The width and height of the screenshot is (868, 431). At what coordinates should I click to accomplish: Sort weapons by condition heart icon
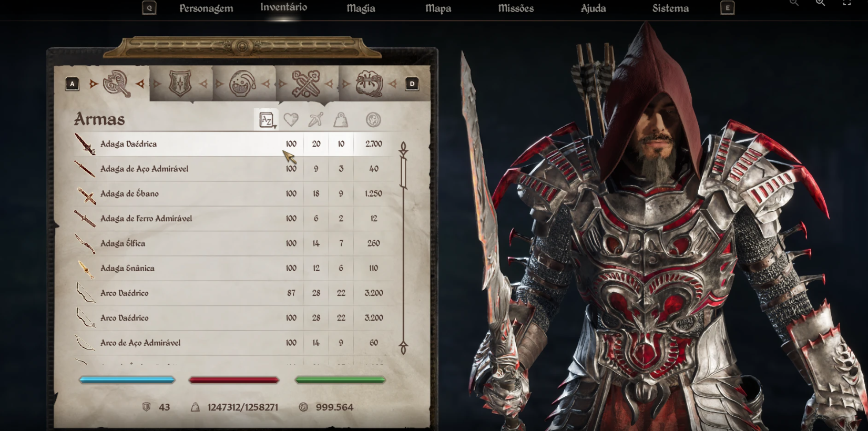291,120
